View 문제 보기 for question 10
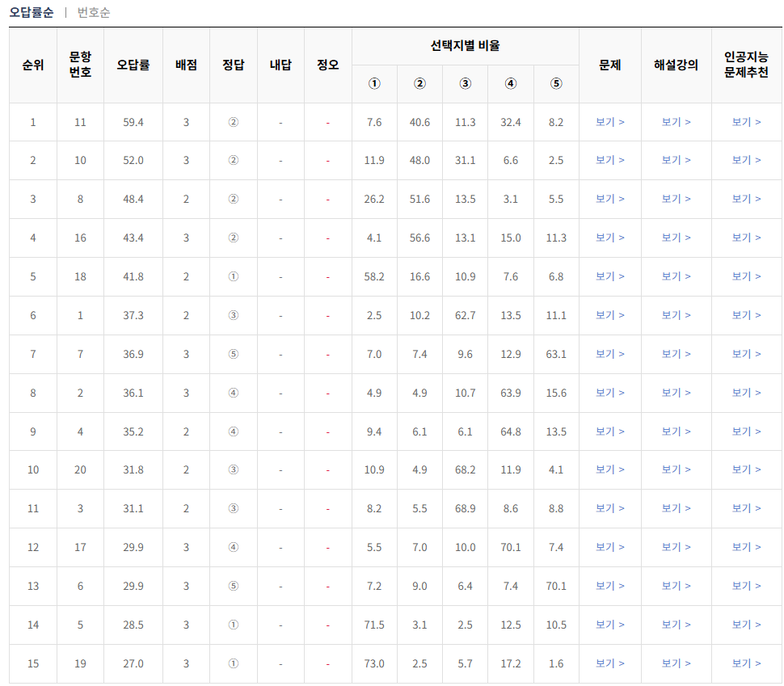 click(x=608, y=160)
